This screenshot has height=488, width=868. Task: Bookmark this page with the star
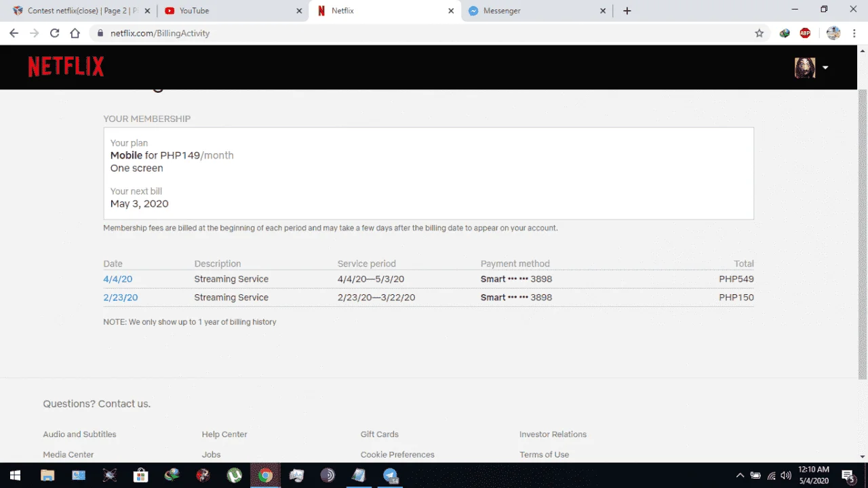pos(759,33)
